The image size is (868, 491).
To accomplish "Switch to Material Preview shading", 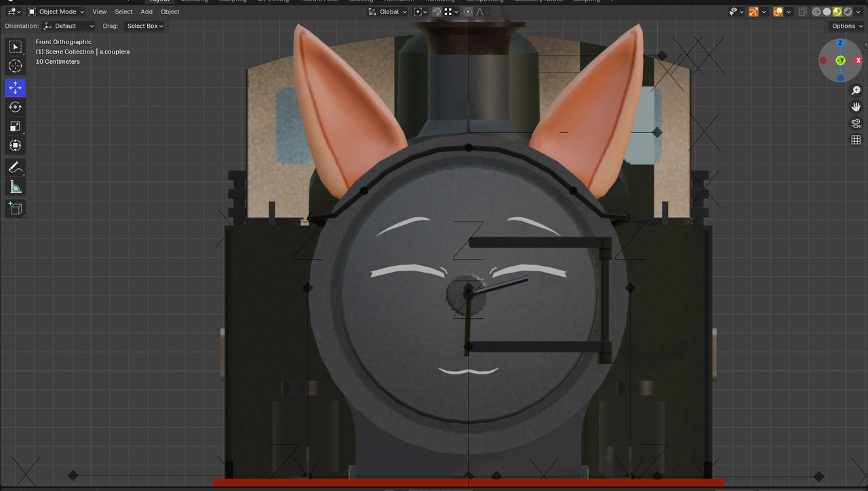I will point(837,12).
